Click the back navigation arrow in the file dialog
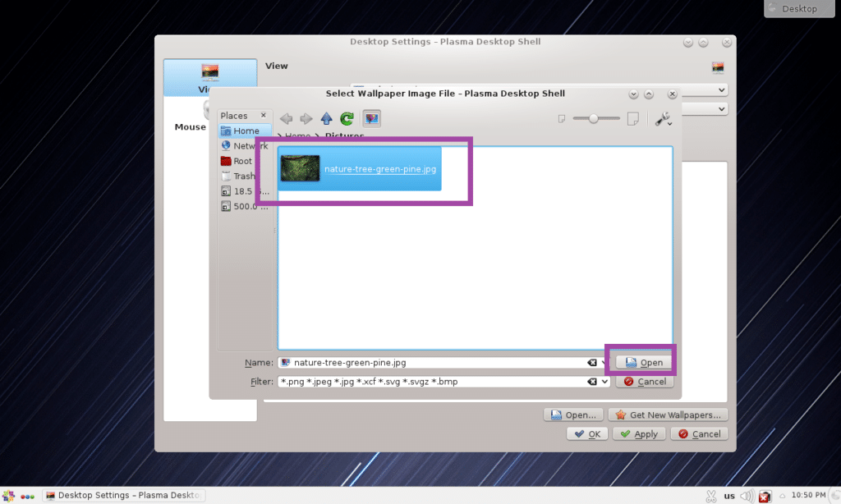This screenshot has height=504, width=841. (285, 118)
